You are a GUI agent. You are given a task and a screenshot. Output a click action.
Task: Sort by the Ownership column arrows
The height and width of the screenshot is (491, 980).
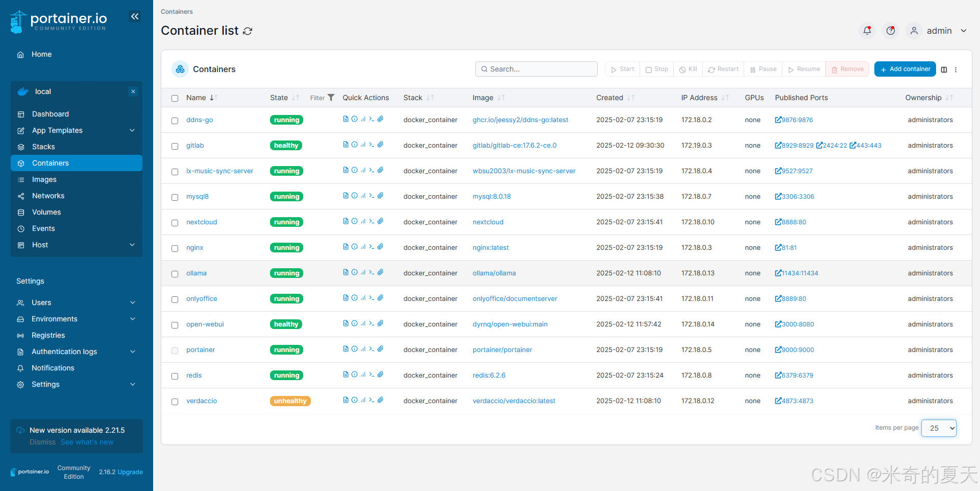tap(949, 98)
